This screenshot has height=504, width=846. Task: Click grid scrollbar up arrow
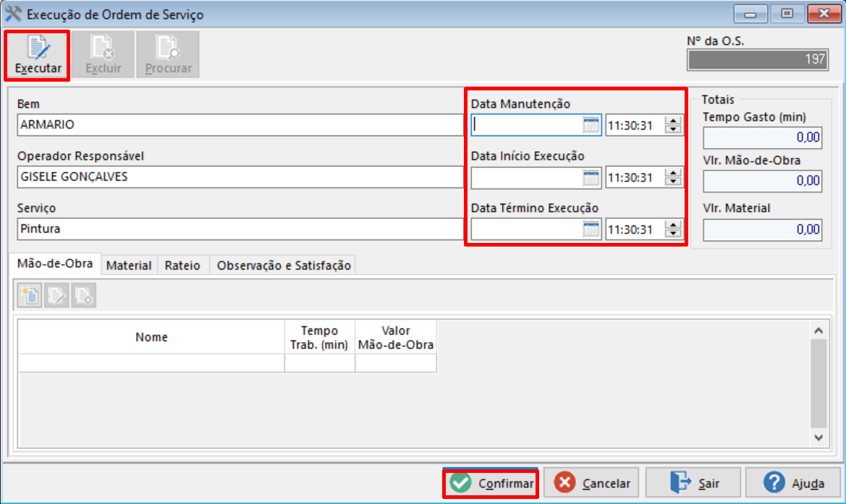tap(818, 330)
